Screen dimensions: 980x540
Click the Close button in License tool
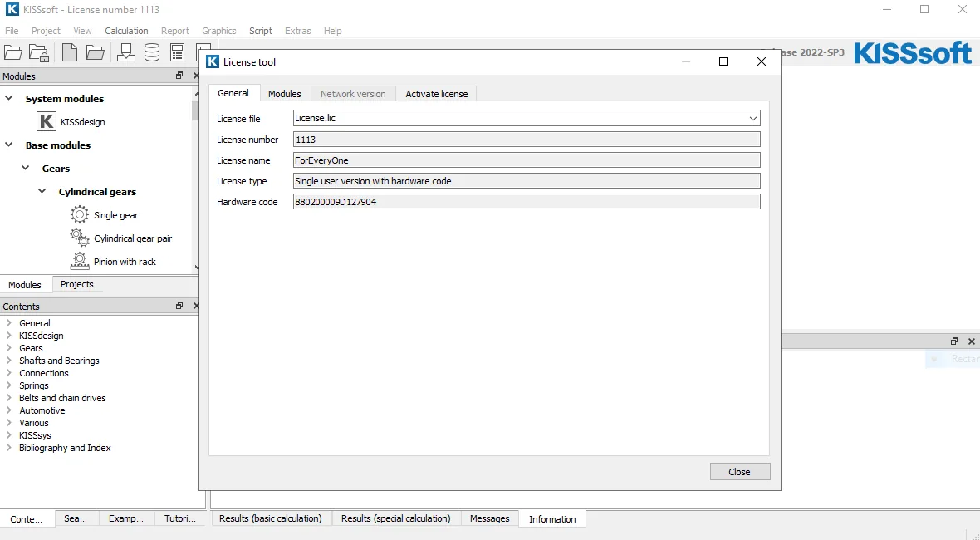click(x=739, y=472)
